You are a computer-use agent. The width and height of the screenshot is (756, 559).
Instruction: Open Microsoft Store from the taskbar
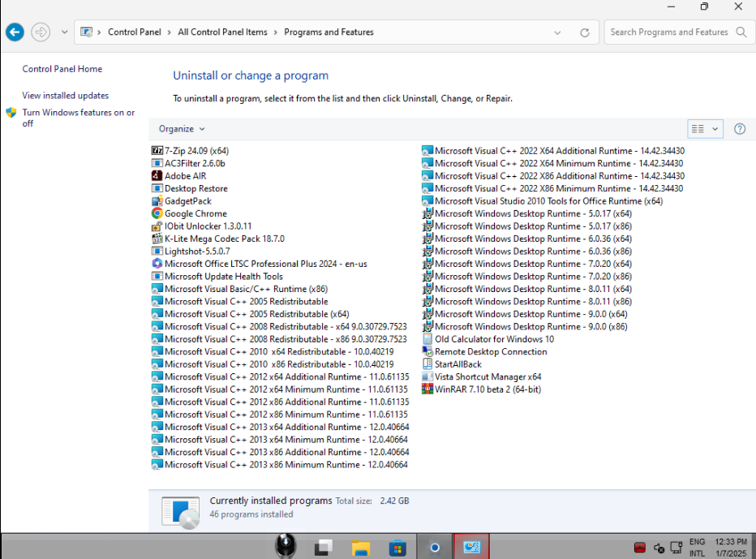click(x=397, y=548)
